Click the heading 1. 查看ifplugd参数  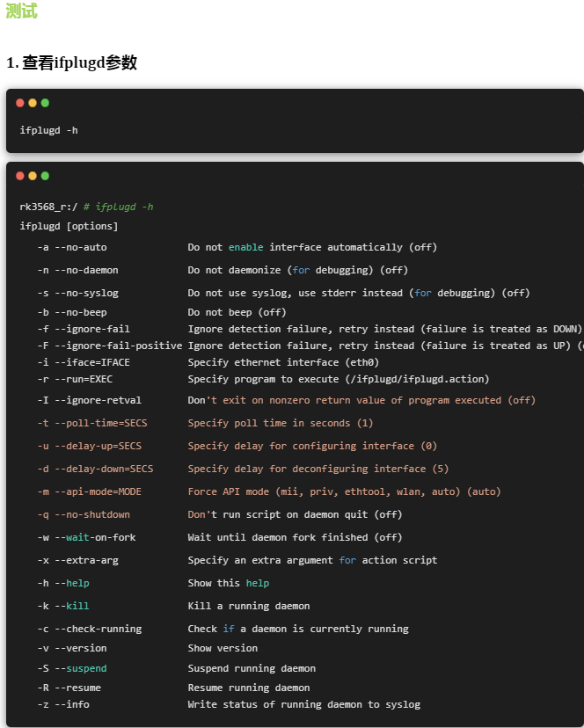click(71, 62)
